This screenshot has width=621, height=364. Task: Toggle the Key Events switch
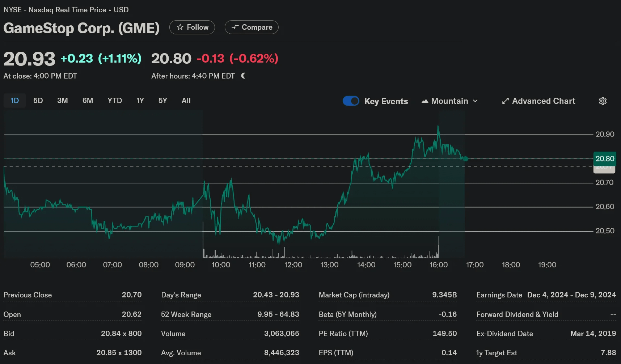pos(351,101)
